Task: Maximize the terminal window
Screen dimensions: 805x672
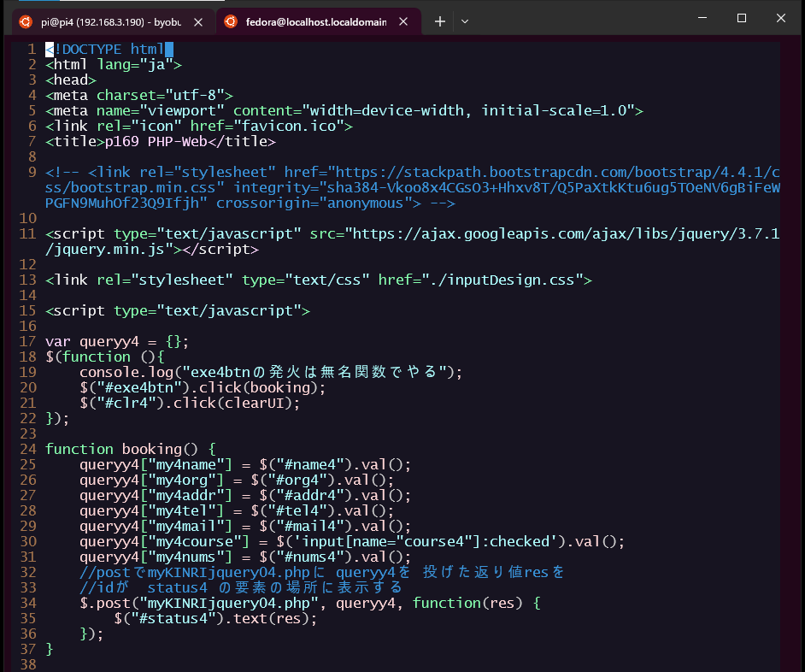Action: click(743, 18)
